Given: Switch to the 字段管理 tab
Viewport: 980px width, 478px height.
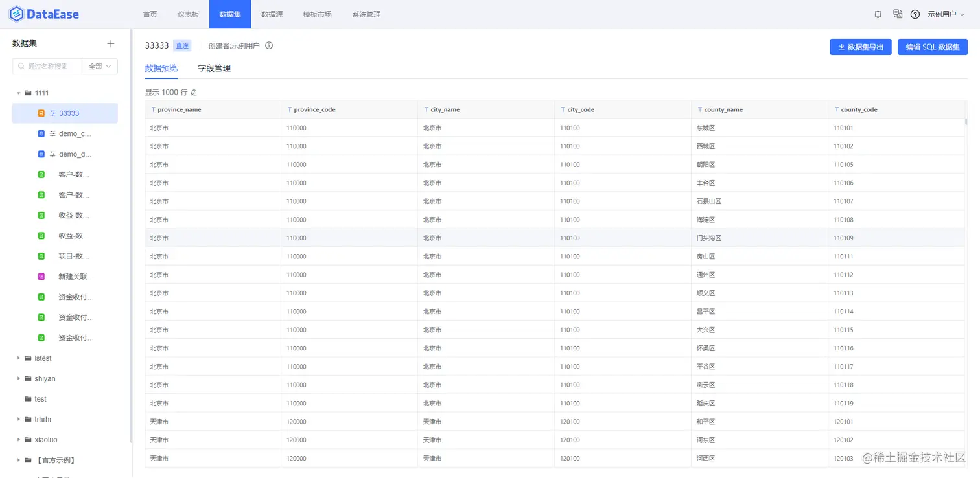Looking at the screenshot, I should (215, 68).
